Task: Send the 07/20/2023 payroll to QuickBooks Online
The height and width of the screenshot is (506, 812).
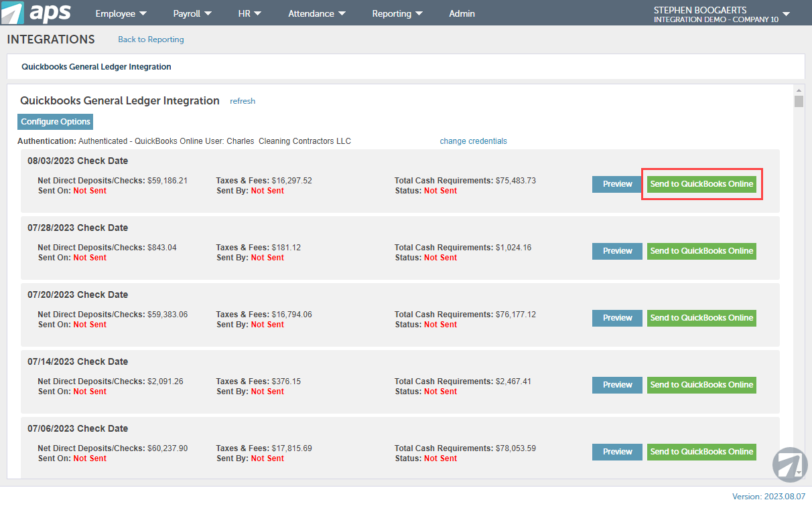Action: (701, 318)
